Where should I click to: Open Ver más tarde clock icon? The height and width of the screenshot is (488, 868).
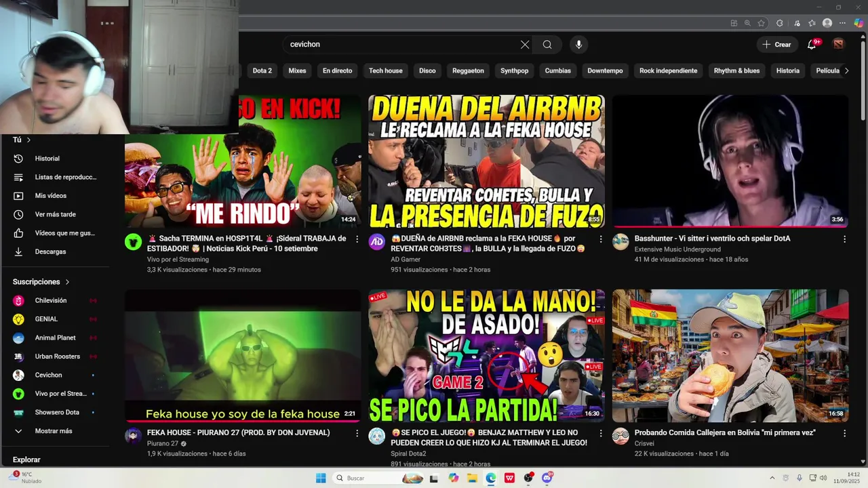click(18, 214)
